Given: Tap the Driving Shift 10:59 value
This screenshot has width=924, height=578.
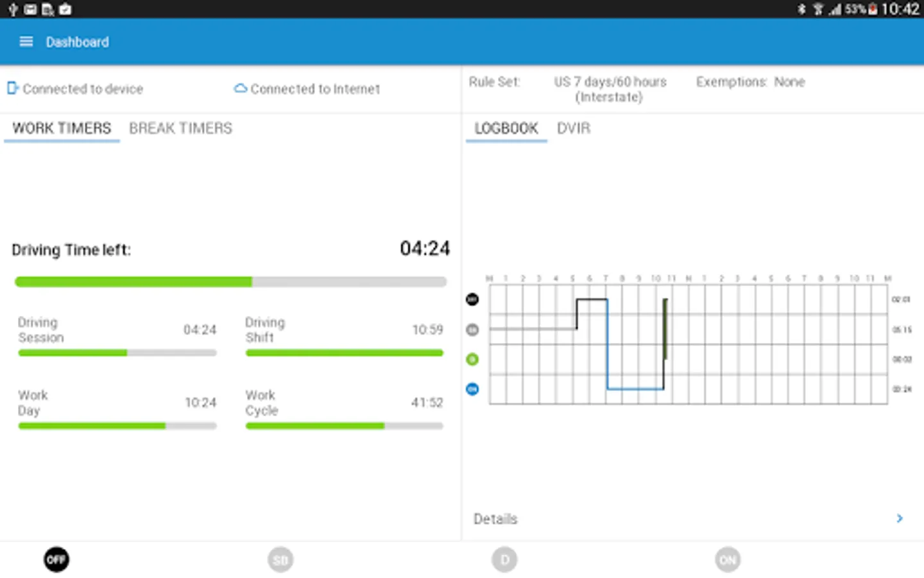Looking at the screenshot, I should pos(427,329).
